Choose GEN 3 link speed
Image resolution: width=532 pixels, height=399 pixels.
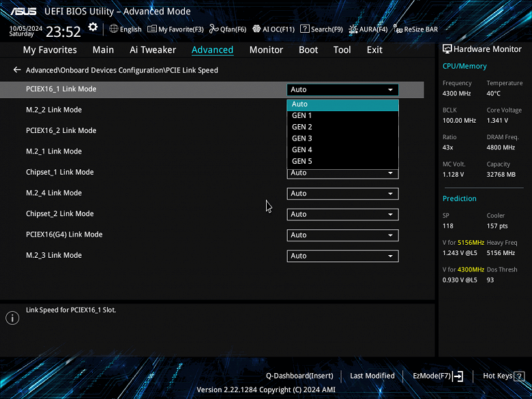(x=342, y=138)
